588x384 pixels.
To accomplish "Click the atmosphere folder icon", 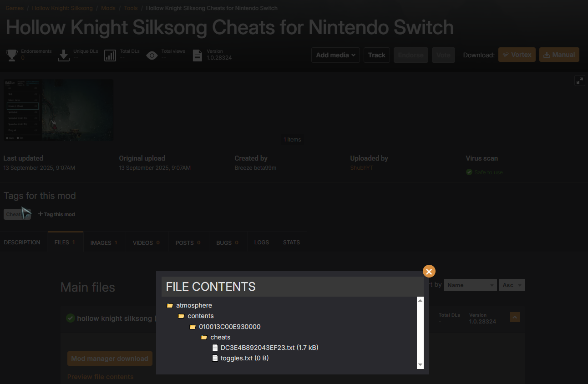I will pos(170,305).
